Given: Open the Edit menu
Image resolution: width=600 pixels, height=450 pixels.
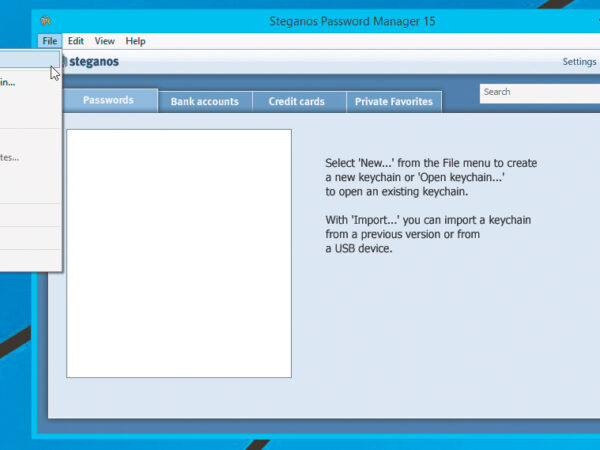Looking at the screenshot, I should (76, 41).
